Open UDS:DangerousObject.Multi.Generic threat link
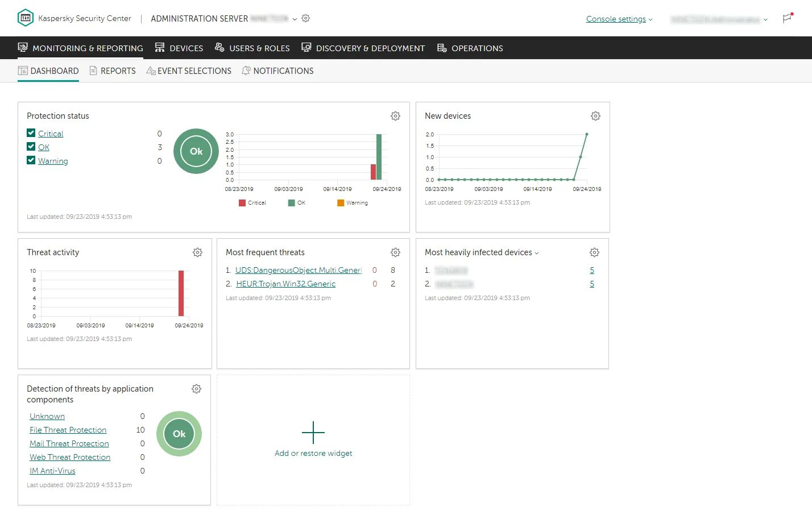Image resolution: width=812 pixels, height=519 pixels. point(299,270)
